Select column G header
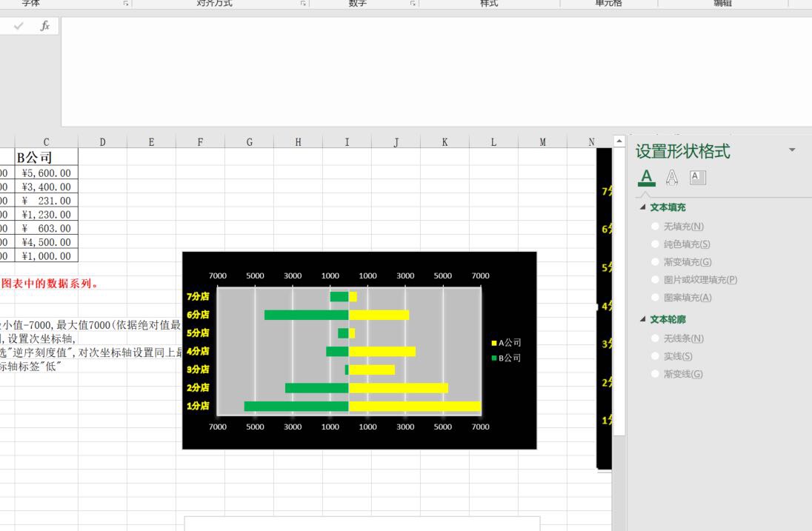 [x=249, y=141]
